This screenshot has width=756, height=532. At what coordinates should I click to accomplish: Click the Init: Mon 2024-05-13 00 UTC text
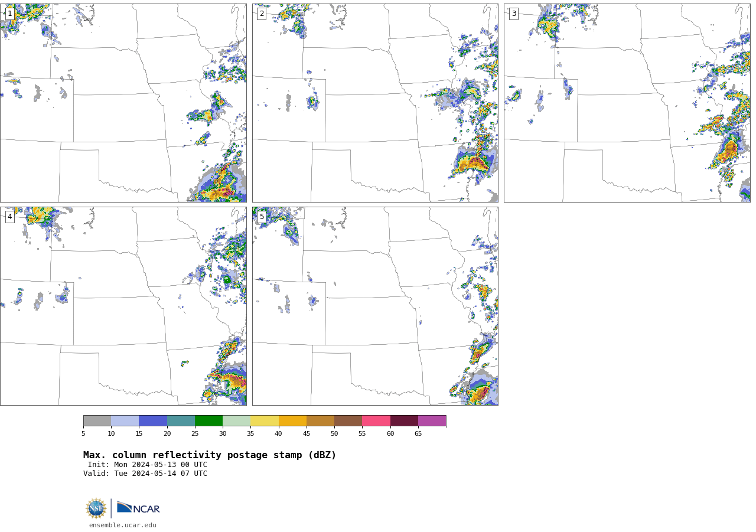[x=148, y=465]
